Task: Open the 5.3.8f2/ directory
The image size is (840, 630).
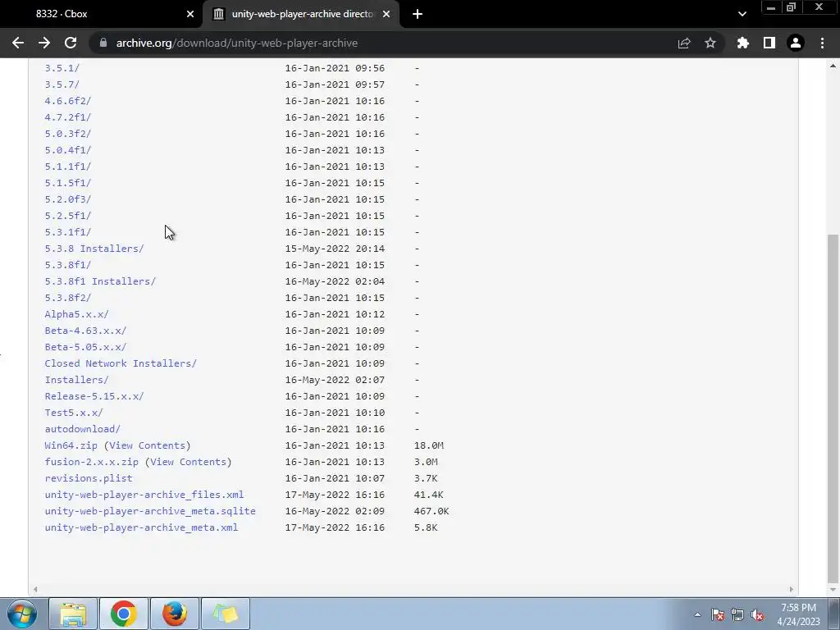Action: pyautogui.click(x=68, y=298)
